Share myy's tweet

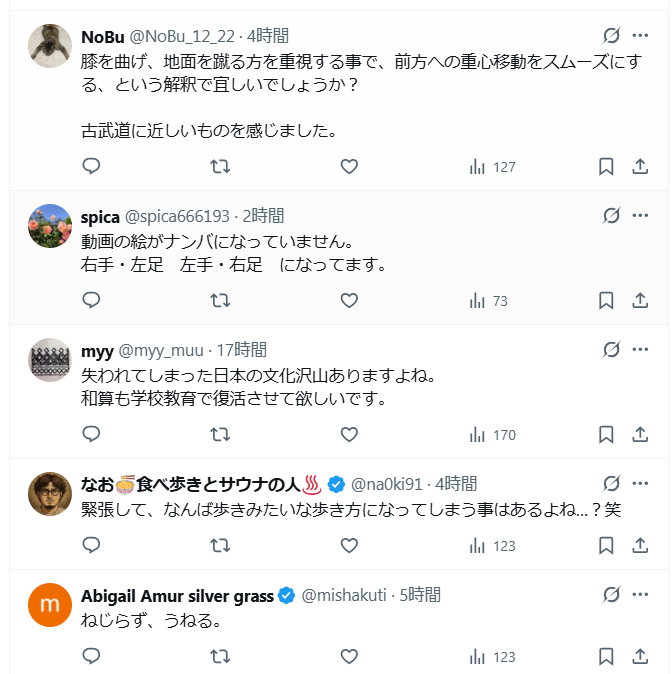[641, 434]
